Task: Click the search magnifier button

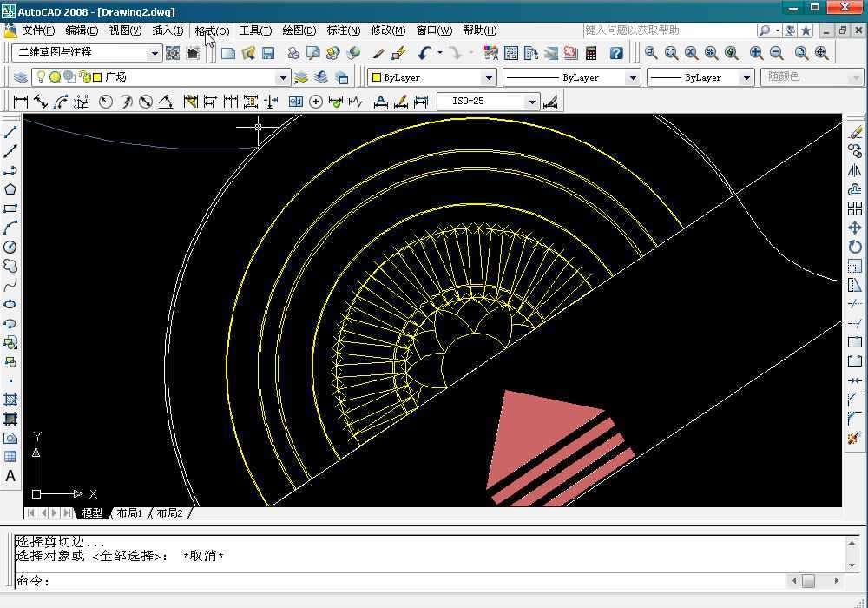Action: tap(765, 31)
